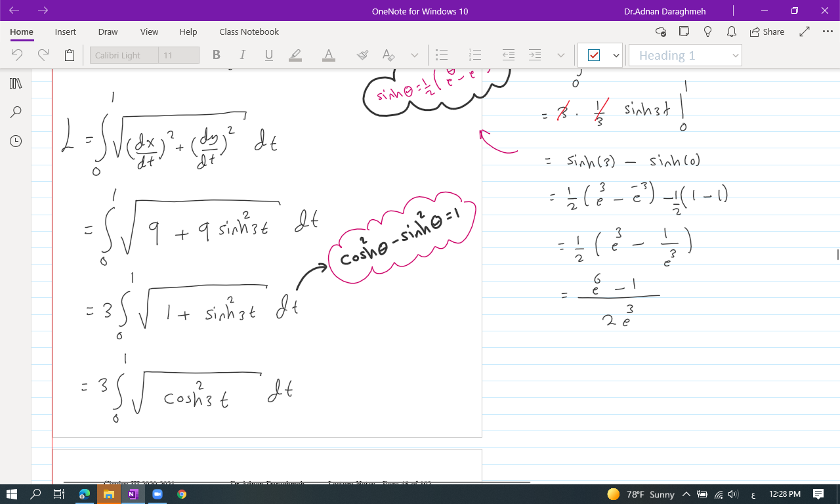This screenshot has width=840, height=504.
Task: Open the tags dropdown arrow
Action: [x=616, y=56]
